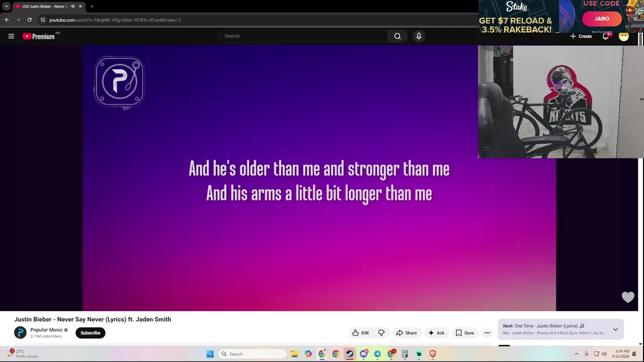Open the Windows Start menu
The image size is (644, 362).
(210, 354)
